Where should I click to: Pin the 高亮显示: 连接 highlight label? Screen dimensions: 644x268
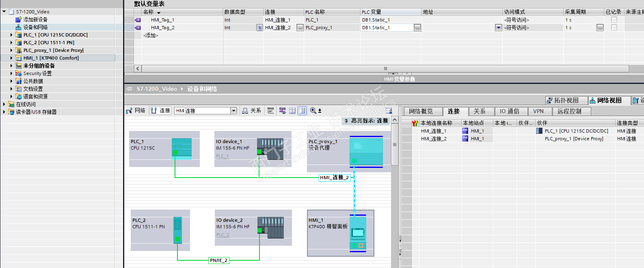click(x=346, y=121)
